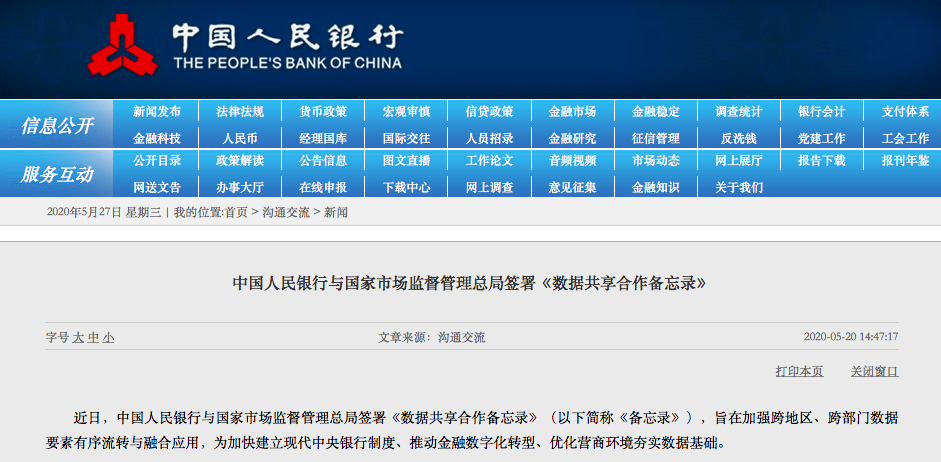Go to the 金融市场 section
This screenshot has height=462, width=941.
click(572, 112)
